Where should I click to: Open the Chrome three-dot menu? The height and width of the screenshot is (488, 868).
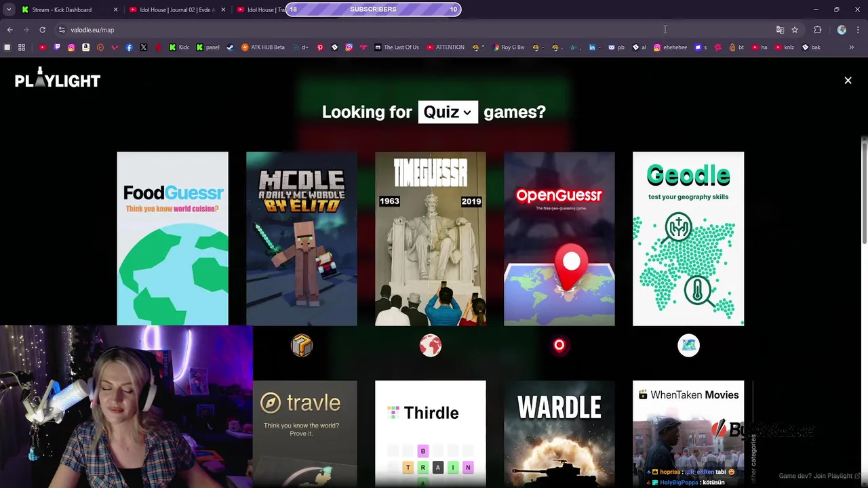[859, 30]
